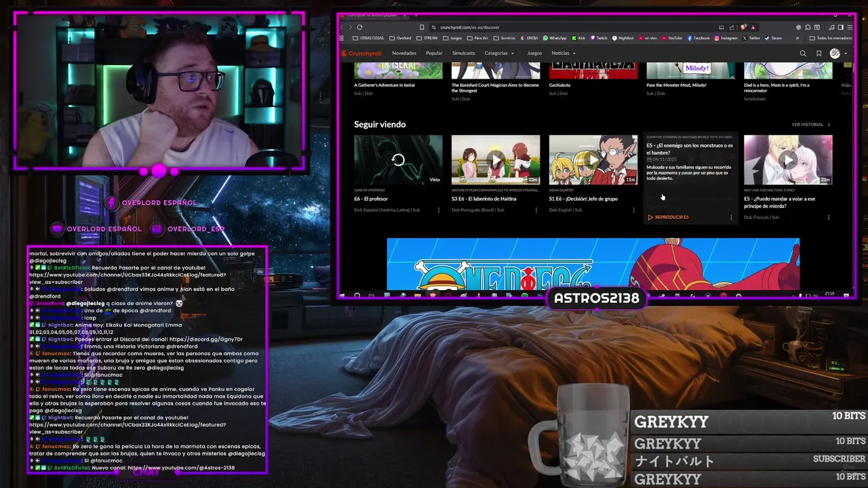This screenshot has height=488, width=868.
Task: Play the Isekai Quartet S1 E6 thumbnail
Action: (593, 160)
